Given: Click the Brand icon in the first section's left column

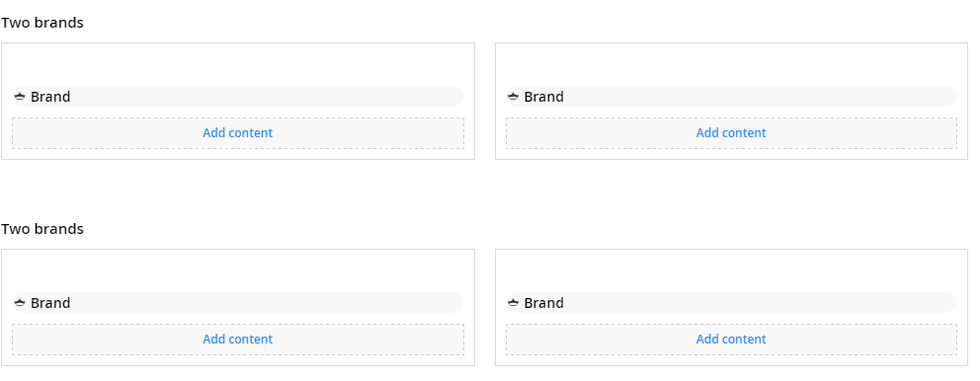Looking at the screenshot, I should click(20, 97).
